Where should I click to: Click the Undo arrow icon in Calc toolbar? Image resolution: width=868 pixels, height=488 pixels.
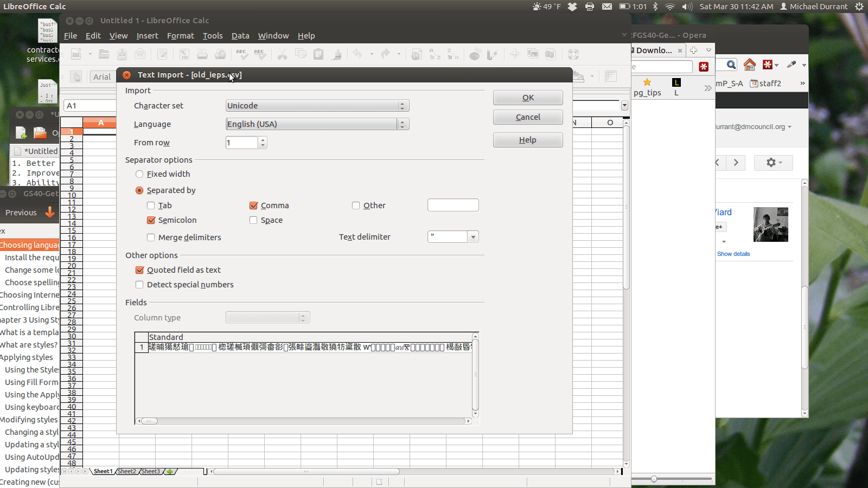tap(358, 54)
